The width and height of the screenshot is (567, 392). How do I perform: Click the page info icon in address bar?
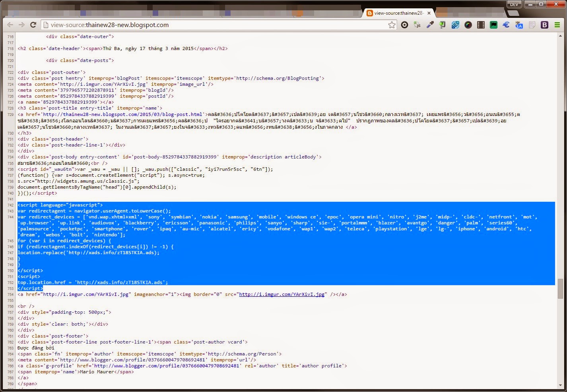tap(45, 25)
